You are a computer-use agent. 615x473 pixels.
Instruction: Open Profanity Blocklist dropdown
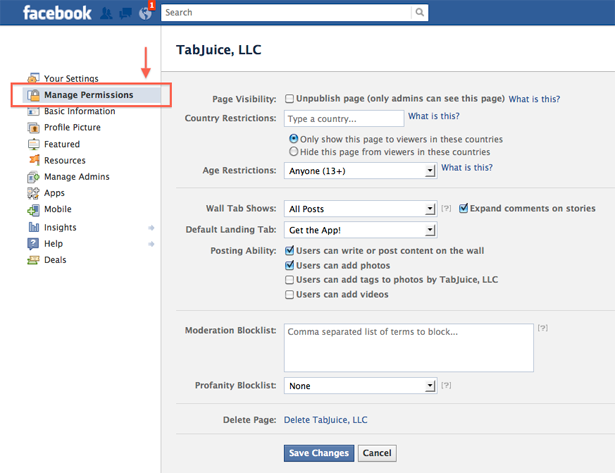360,386
